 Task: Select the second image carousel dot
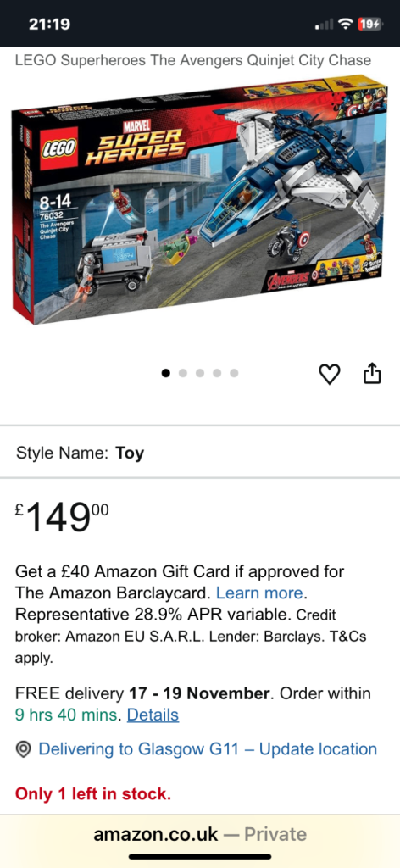pos(183,373)
